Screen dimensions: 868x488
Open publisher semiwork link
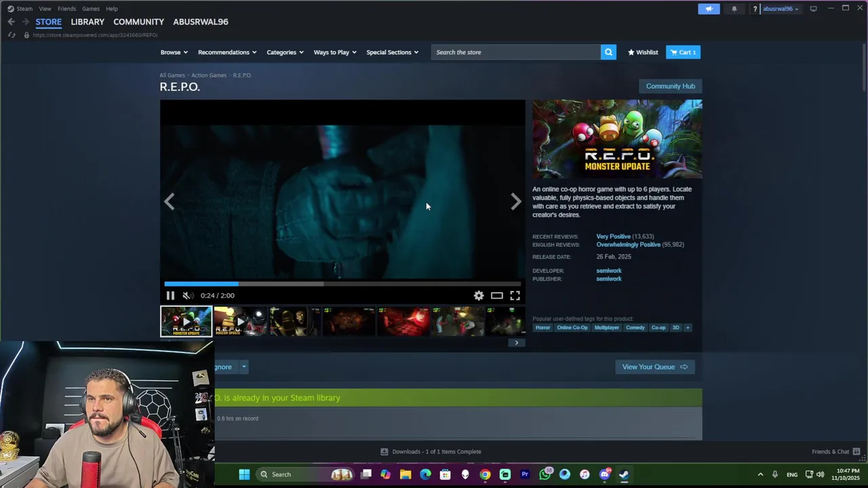pyautogui.click(x=609, y=279)
